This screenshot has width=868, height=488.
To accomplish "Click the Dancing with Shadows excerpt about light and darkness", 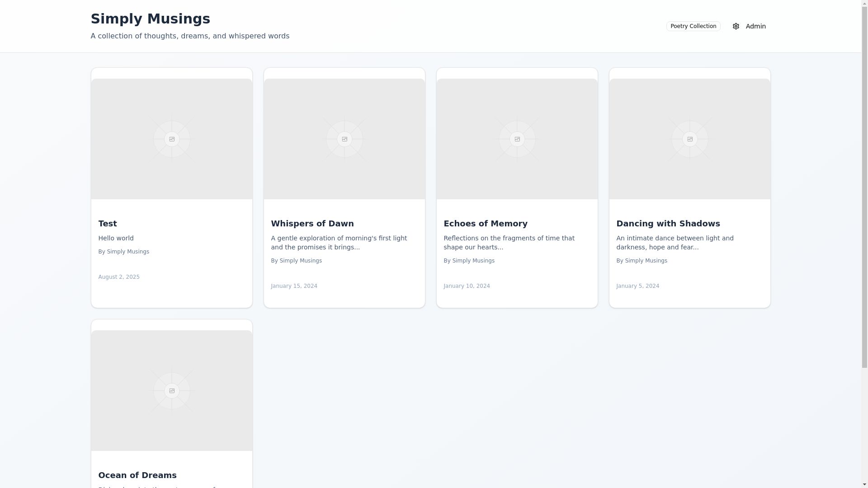I will coord(675,243).
